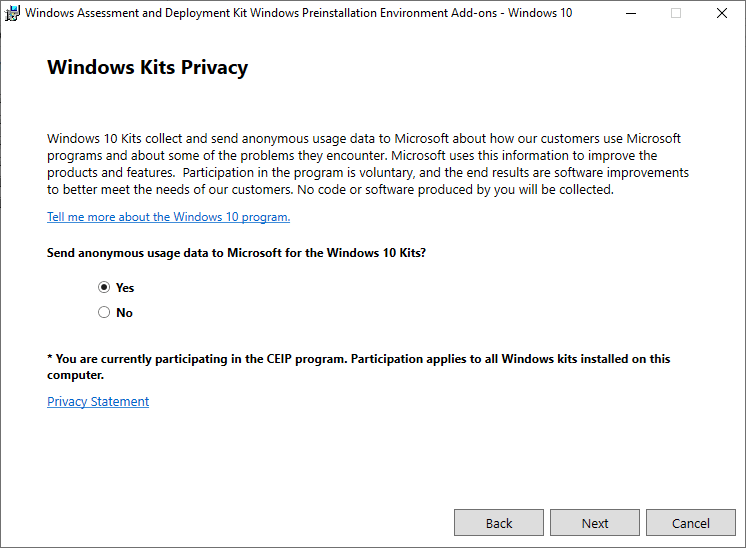Click "Windows 10" at the end of the window title
The height and width of the screenshot is (548, 746).
(539, 14)
